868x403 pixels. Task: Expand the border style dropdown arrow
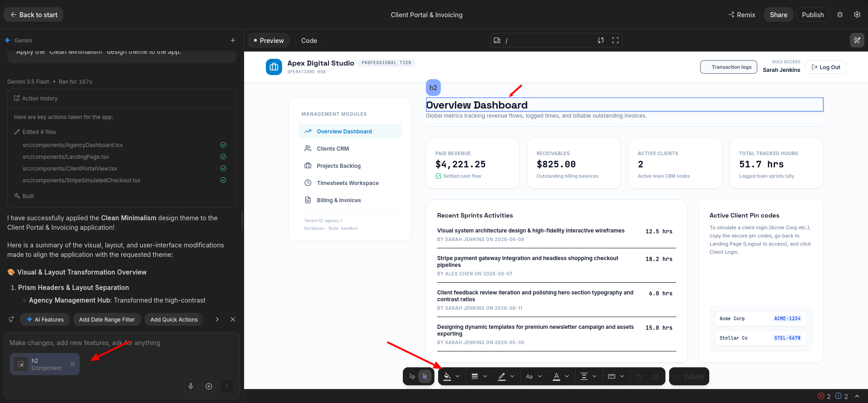click(485, 376)
